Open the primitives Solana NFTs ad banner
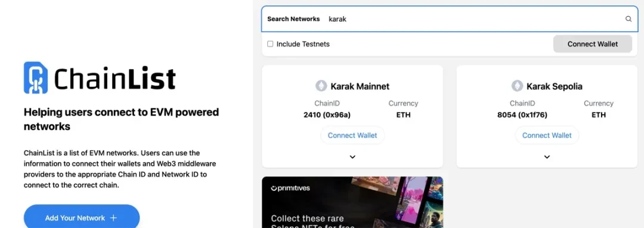 click(352, 202)
